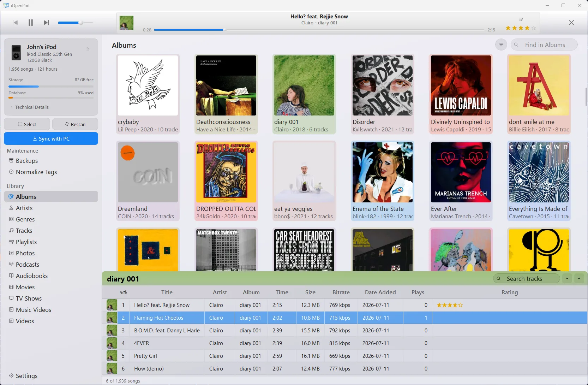Select the track Flaming Hot Cheetos
Viewport: 588px width, 385px height.
(x=345, y=318)
